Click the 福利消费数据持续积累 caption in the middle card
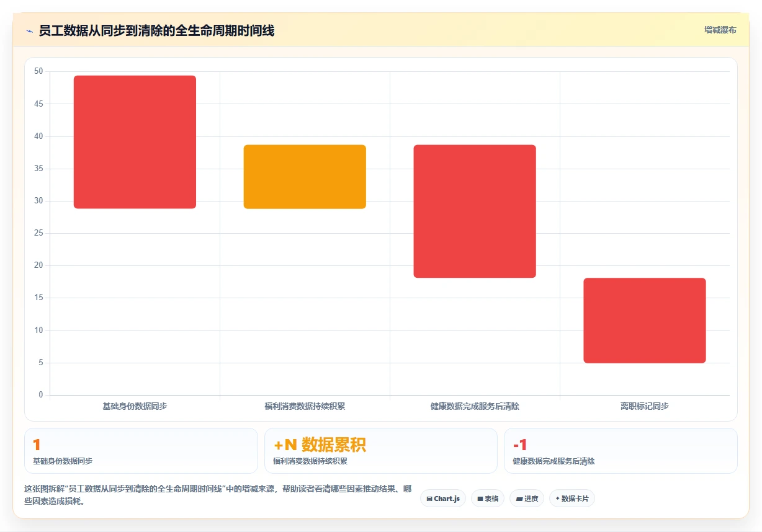 pos(310,461)
